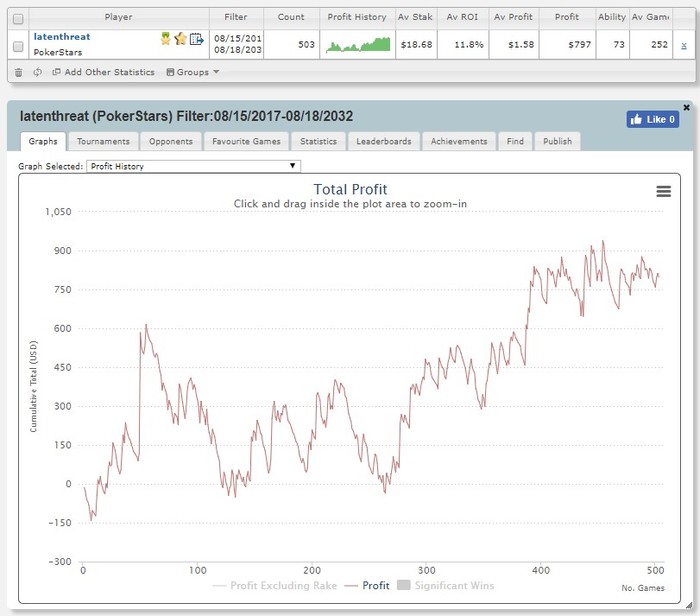The image size is (700, 616).
Task: Click the Ability column header
Action: (612, 17)
